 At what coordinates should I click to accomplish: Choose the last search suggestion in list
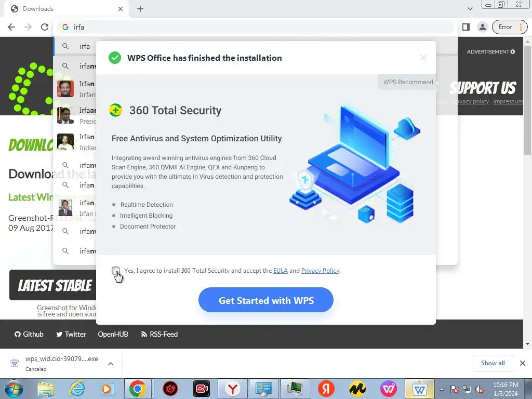pos(75,251)
